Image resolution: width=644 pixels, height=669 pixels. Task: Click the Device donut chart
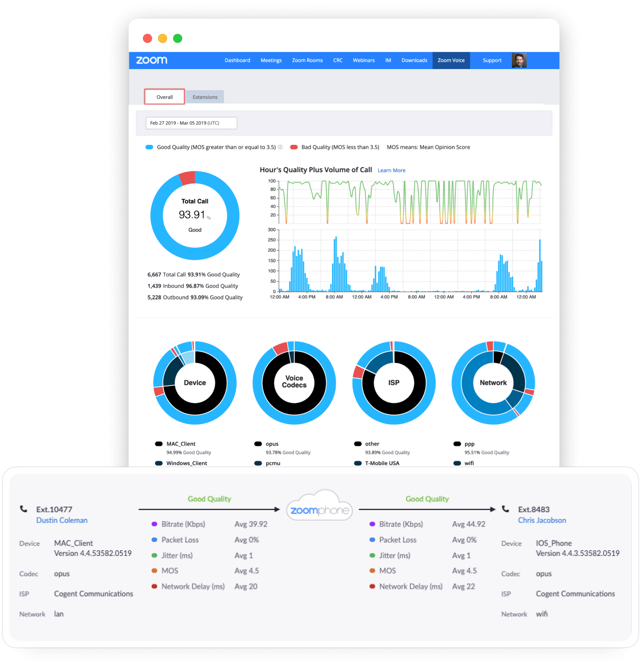pyautogui.click(x=195, y=383)
